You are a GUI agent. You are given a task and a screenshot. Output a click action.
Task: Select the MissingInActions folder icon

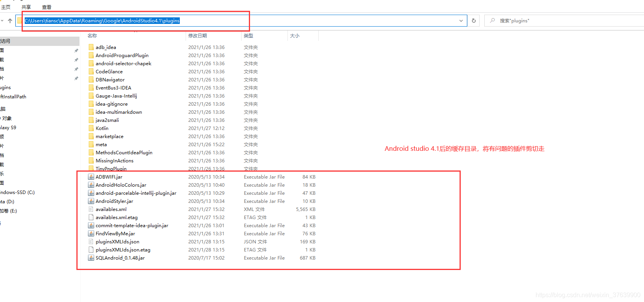click(x=91, y=160)
